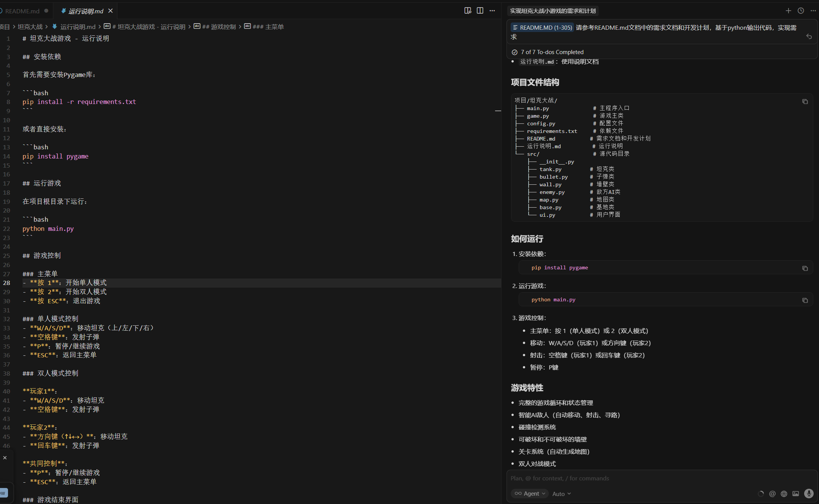Screen dimensions: 819x504
Task: Click the @ mention icon in chat input
Action: [x=773, y=494]
